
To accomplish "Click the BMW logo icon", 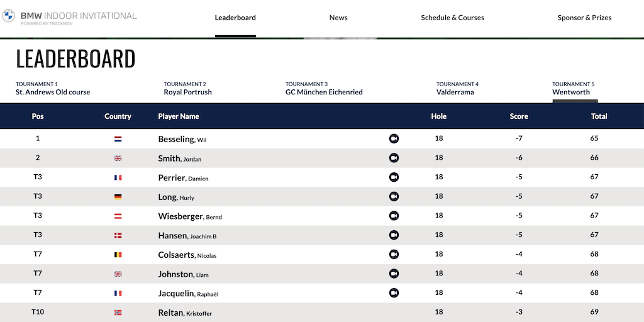I will [x=8, y=16].
